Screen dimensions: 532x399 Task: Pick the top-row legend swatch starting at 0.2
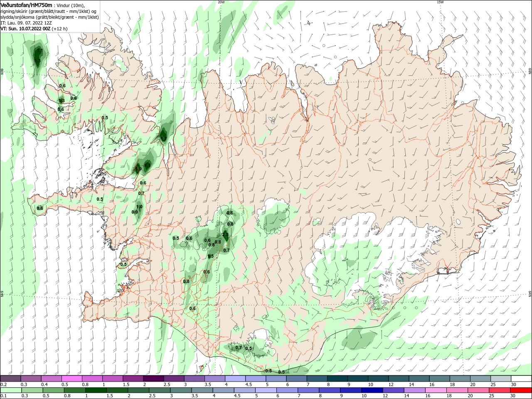pyautogui.click(x=10, y=378)
